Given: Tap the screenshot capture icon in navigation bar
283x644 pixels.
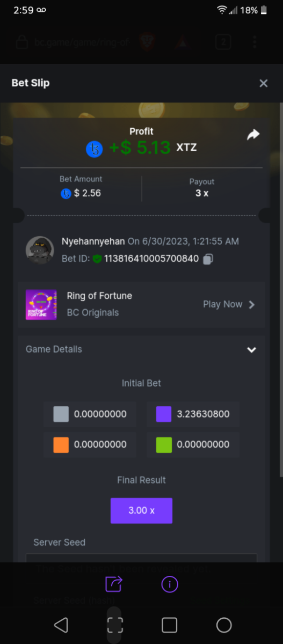Looking at the screenshot, I should pos(115,625).
